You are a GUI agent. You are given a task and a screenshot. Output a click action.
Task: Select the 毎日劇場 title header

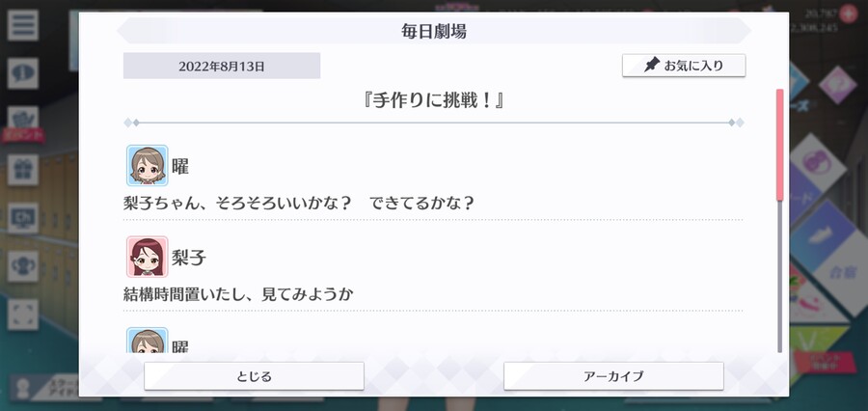click(x=434, y=31)
